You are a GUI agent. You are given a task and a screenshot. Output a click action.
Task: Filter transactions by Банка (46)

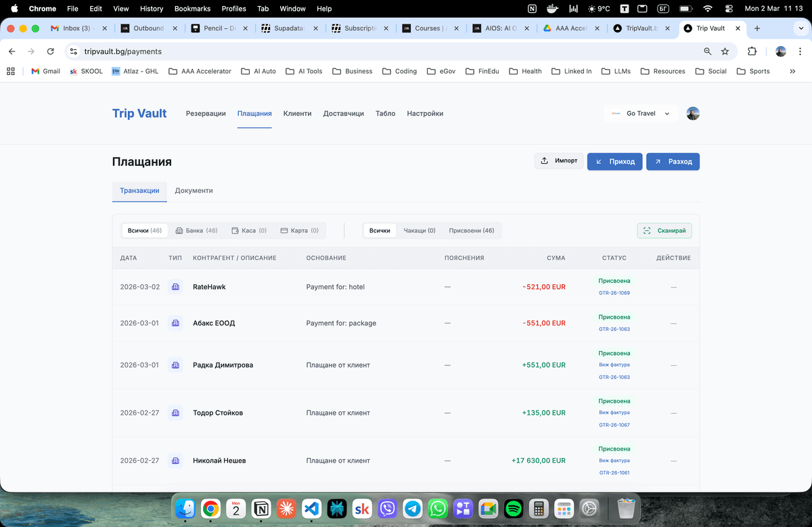tap(196, 231)
